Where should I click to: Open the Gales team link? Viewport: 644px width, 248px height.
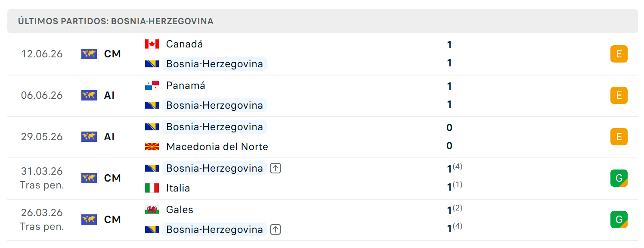[180, 210]
